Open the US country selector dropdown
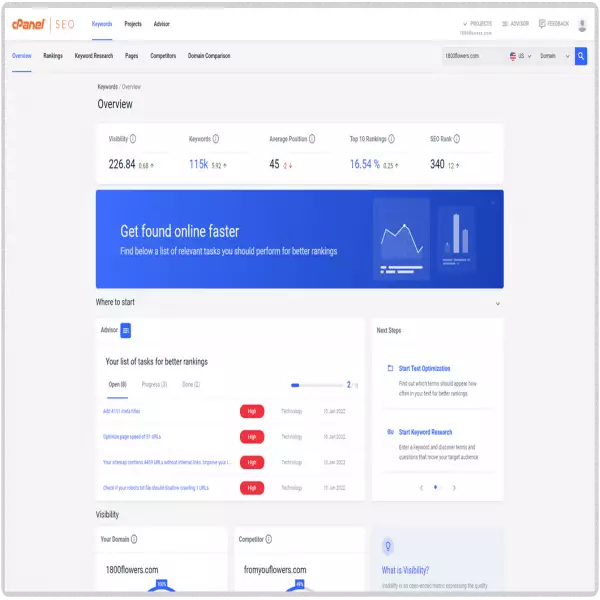 518,56
